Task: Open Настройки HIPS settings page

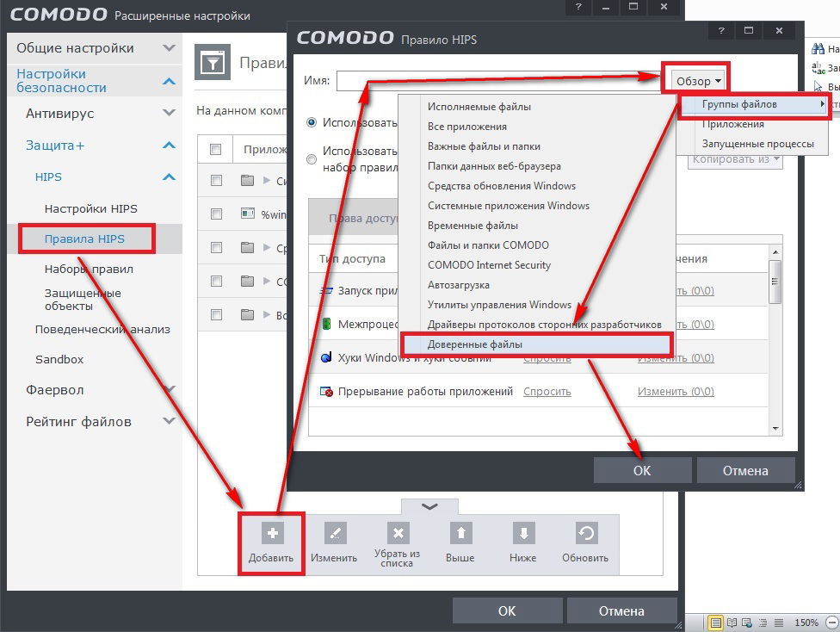Action: coord(91,208)
